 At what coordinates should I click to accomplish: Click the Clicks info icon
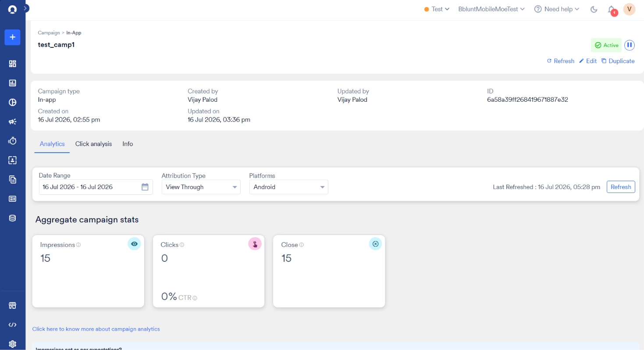182,245
